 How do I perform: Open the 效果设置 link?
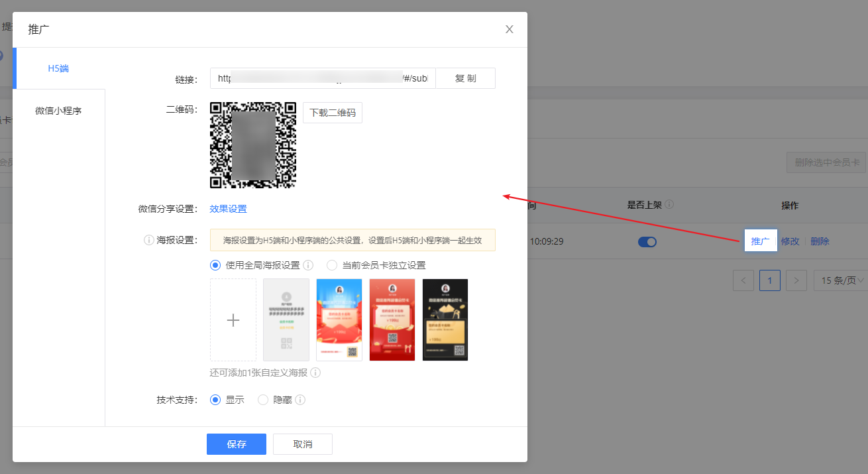tap(229, 209)
